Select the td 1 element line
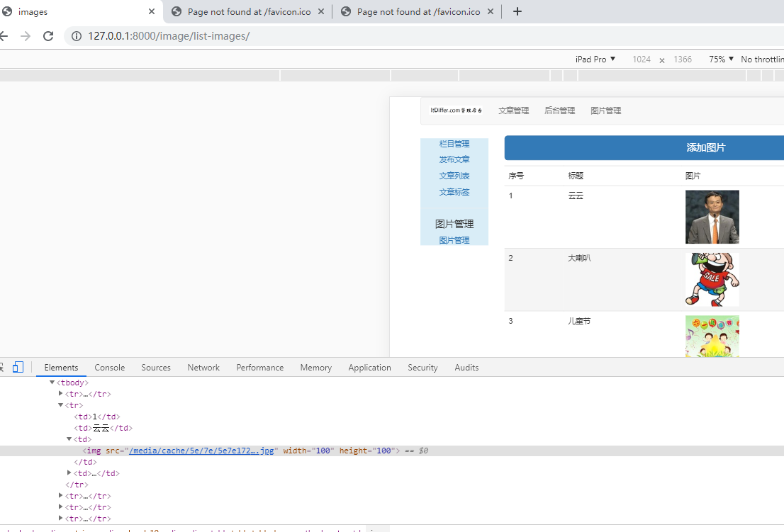The image size is (784, 532). 97,417
